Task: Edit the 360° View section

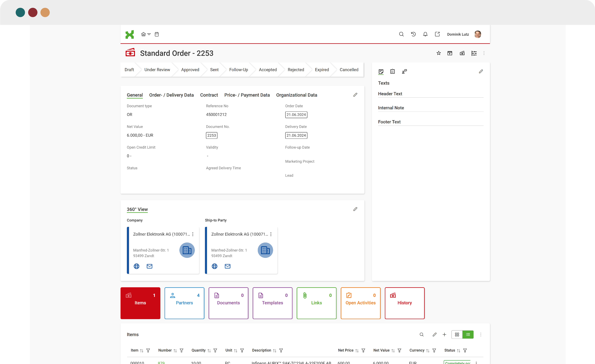Action: coord(355,209)
